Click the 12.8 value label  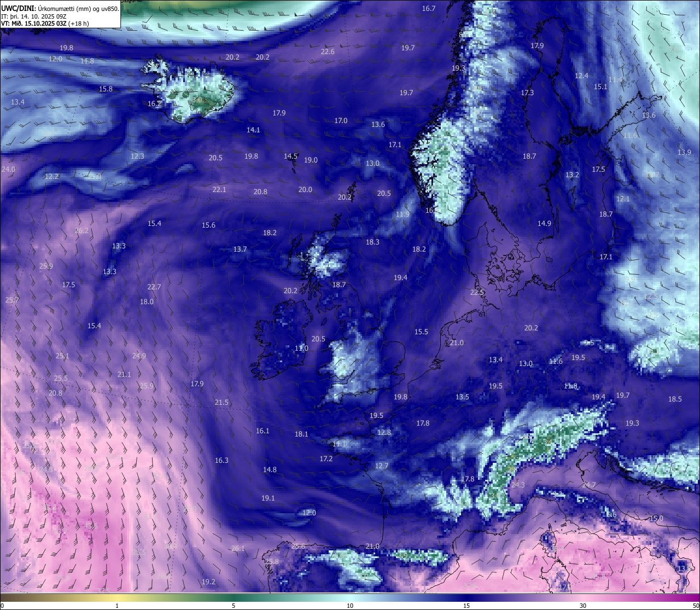pyautogui.click(x=384, y=433)
